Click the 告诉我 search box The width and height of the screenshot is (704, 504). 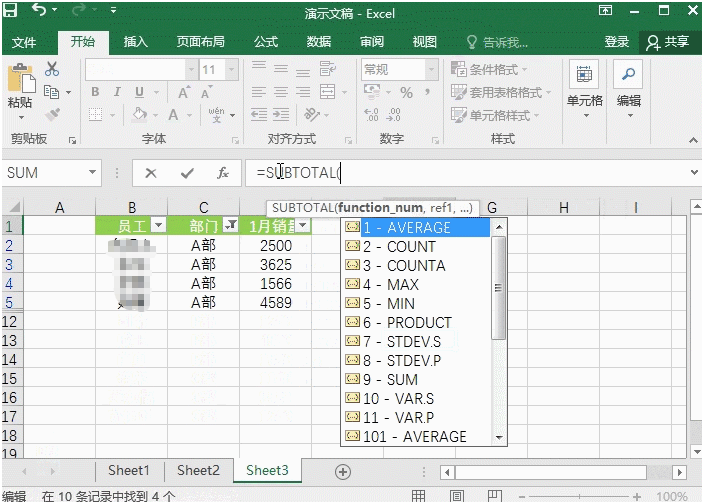pos(497,42)
